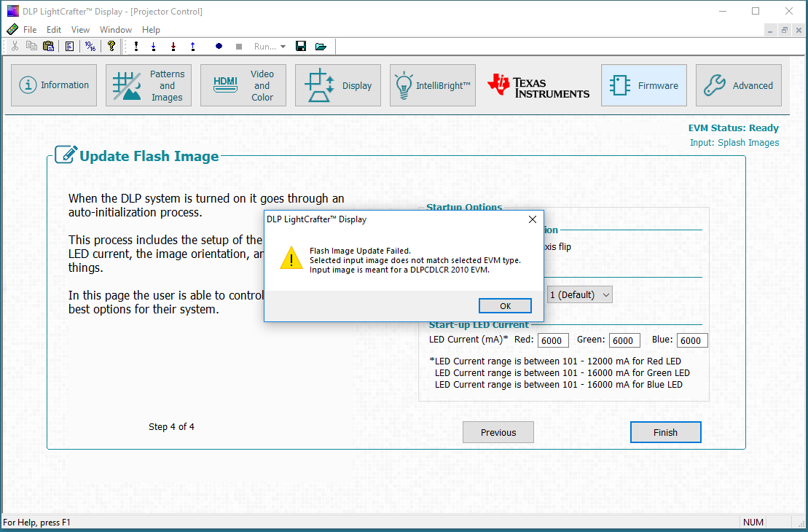Click the Finish button
The width and height of the screenshot is (808, 532).
(665, 432)
